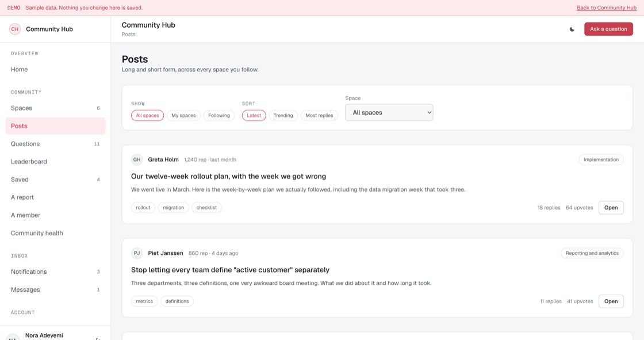Click author name Piet Janssen
Screen dimensions: 644x340
click(166, 253)
